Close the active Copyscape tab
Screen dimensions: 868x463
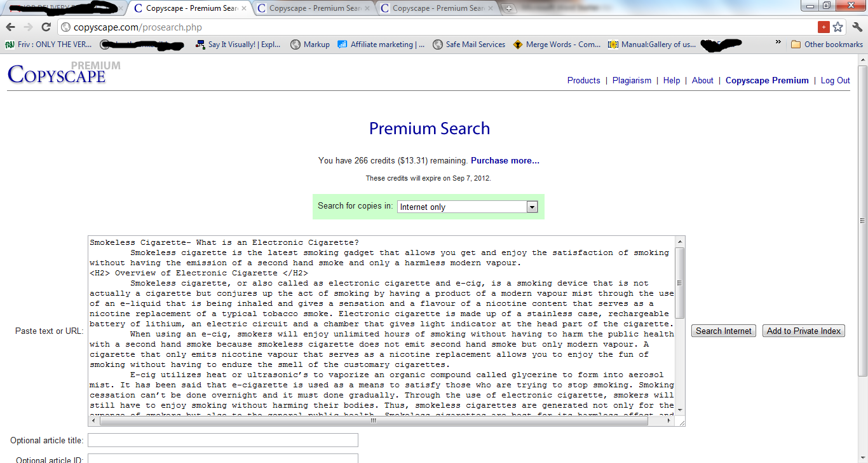[244, 9]
